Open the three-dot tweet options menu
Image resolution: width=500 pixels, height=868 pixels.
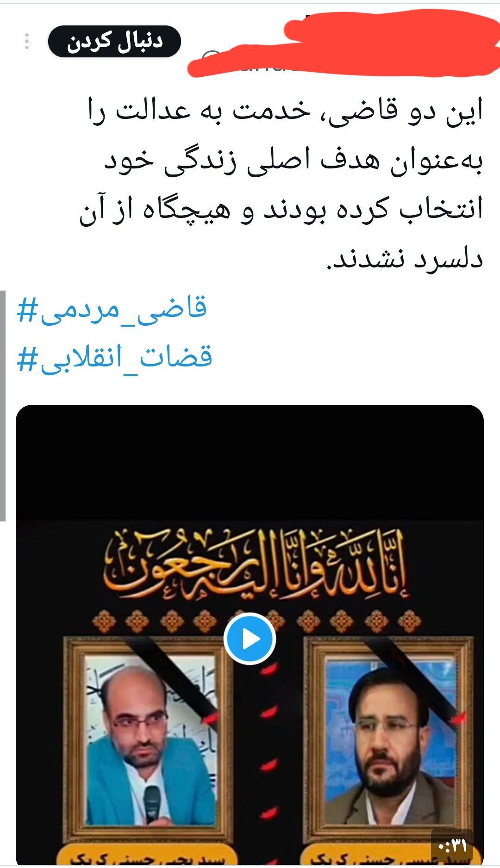click(27, 42)
